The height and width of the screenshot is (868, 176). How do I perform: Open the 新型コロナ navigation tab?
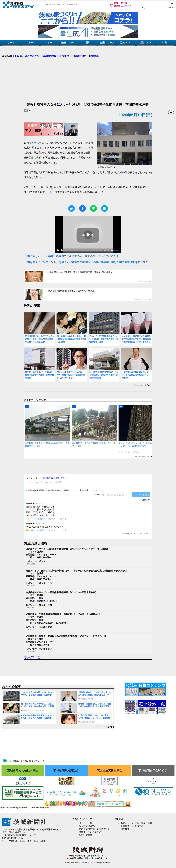[146, 43]
